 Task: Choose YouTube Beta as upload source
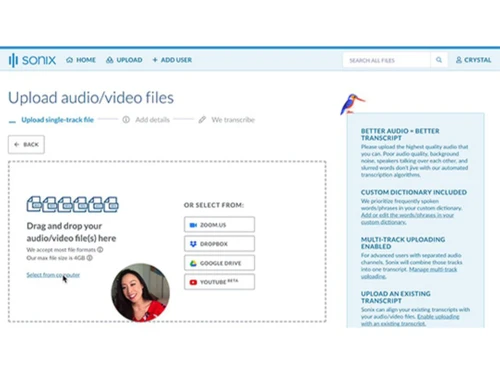coord(219,282)
